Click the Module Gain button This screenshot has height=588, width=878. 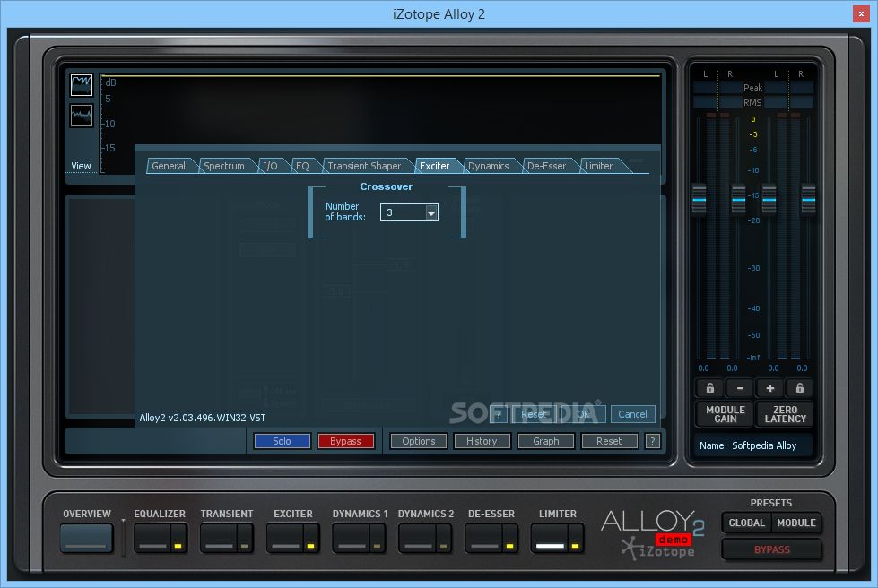[726, 414]
